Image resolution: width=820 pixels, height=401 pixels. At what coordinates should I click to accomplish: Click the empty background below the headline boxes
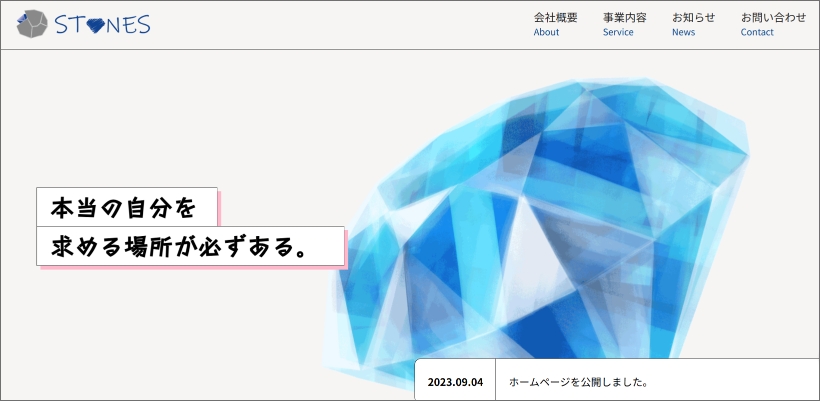click(x=150, y=330)
